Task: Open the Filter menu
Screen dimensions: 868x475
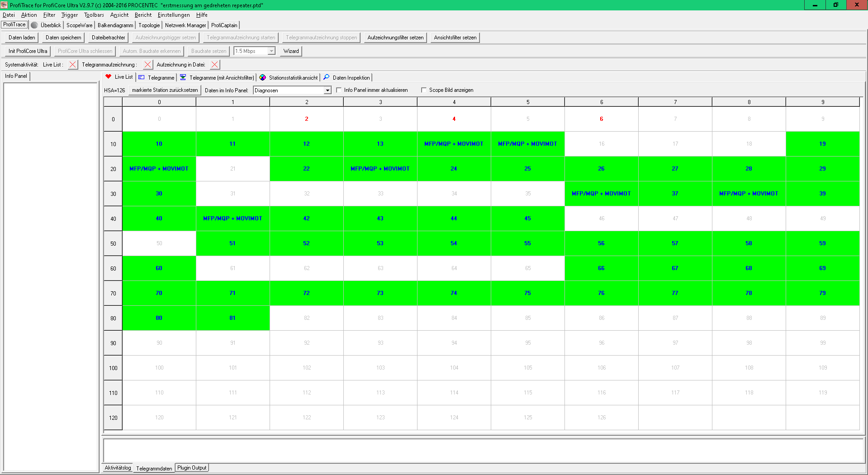Action: tap(49, 15)
